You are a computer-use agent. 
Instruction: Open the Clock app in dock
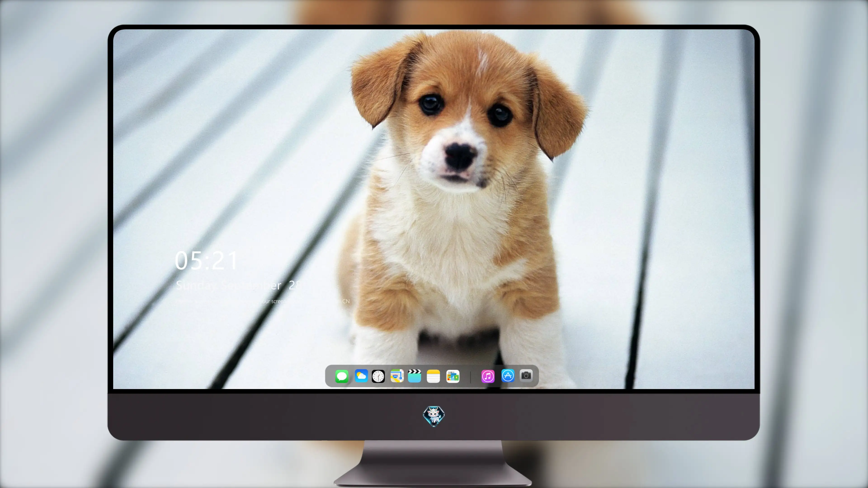click(378, 376)
